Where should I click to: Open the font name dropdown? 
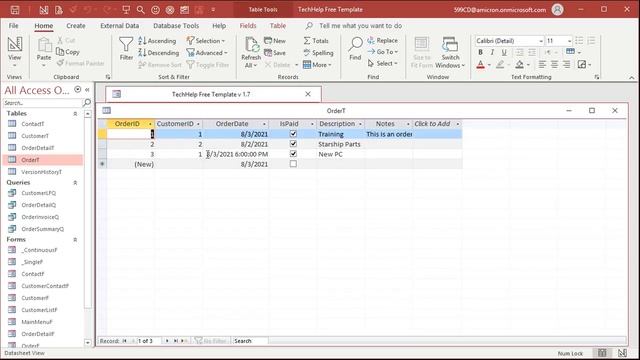[541, 41]
